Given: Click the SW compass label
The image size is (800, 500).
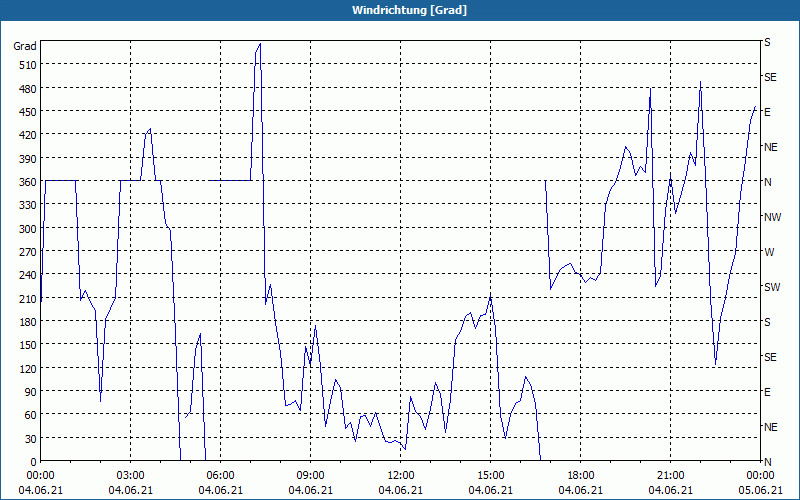Looking at the screenshot, I should [772, 287].
